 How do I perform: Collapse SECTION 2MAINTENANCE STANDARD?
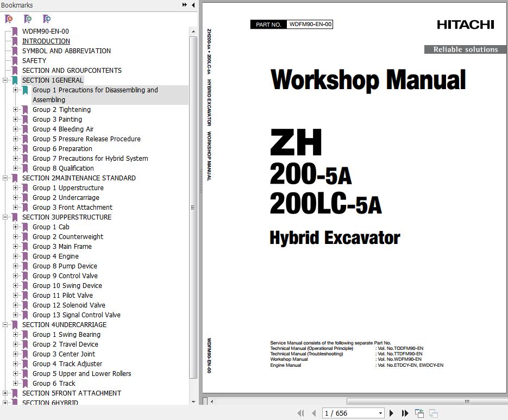[5, 178]
